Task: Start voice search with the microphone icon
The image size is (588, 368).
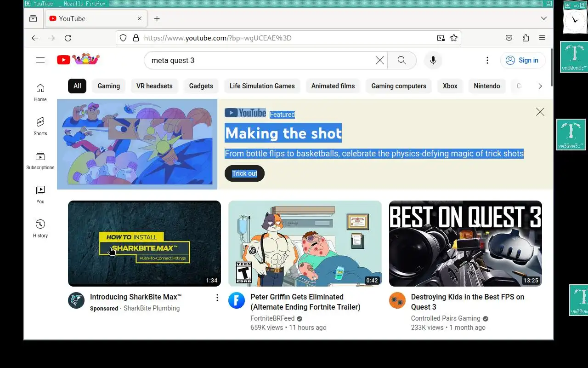Action: (433, 60)
